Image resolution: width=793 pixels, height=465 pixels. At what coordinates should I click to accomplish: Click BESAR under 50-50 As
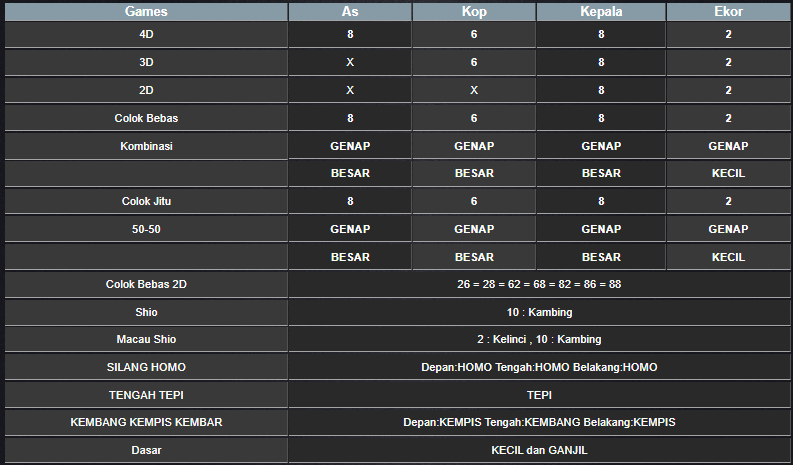click(350, 257)
